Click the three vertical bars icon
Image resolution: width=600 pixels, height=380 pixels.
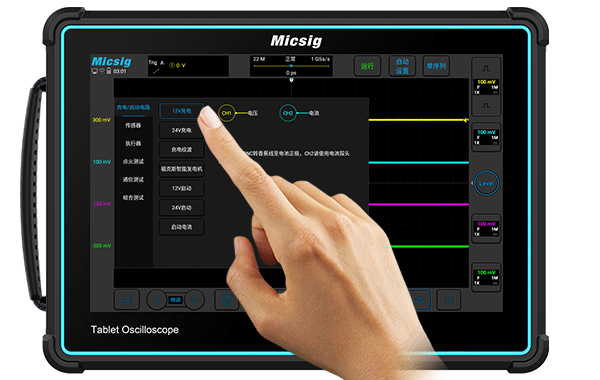click(448, 300)
